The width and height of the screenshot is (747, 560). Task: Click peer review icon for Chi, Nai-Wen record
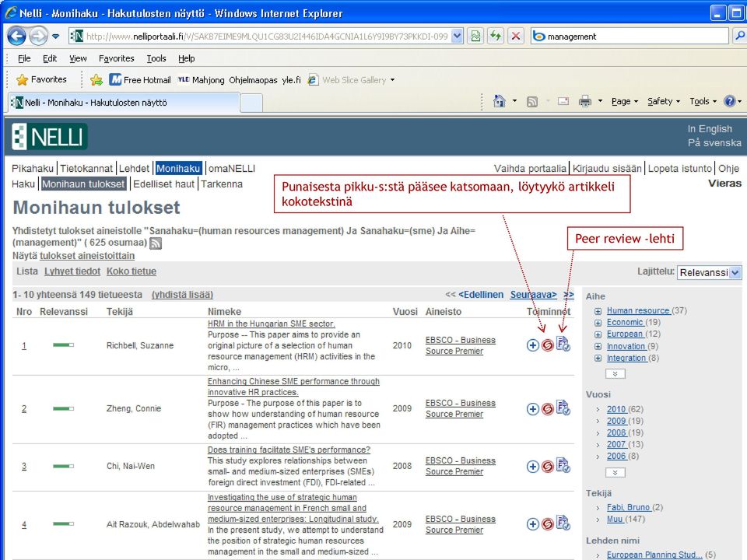point(563,465)
